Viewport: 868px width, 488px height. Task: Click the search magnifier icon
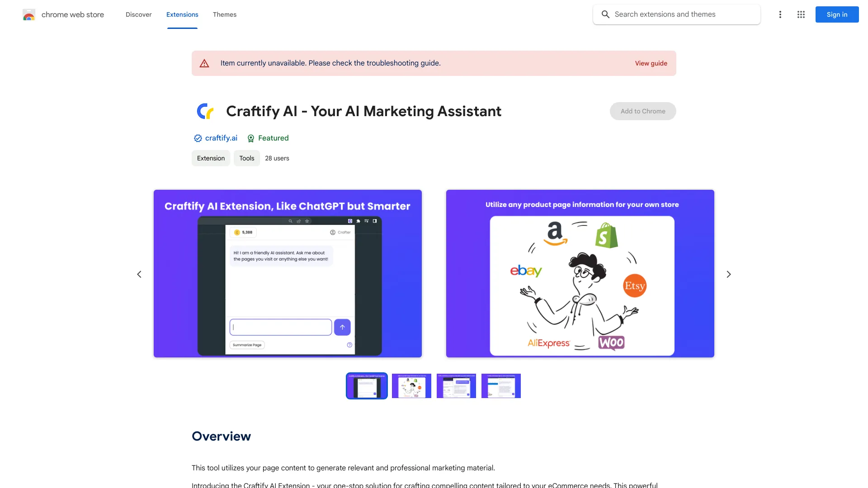pyautogui.click(x=606, y=14)
